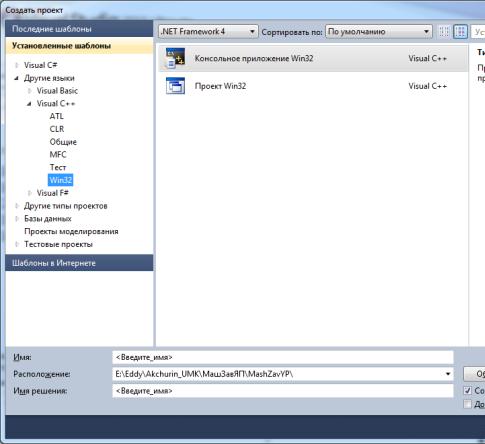
Task: Expand the 'Другие типы проектов' node
Action: point(17,206)
